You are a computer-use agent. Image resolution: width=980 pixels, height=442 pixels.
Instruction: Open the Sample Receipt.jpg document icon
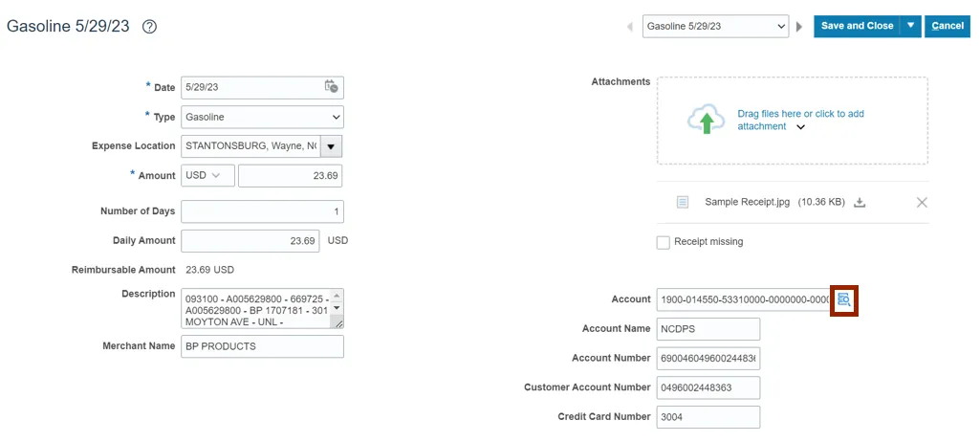coord(683,203)
